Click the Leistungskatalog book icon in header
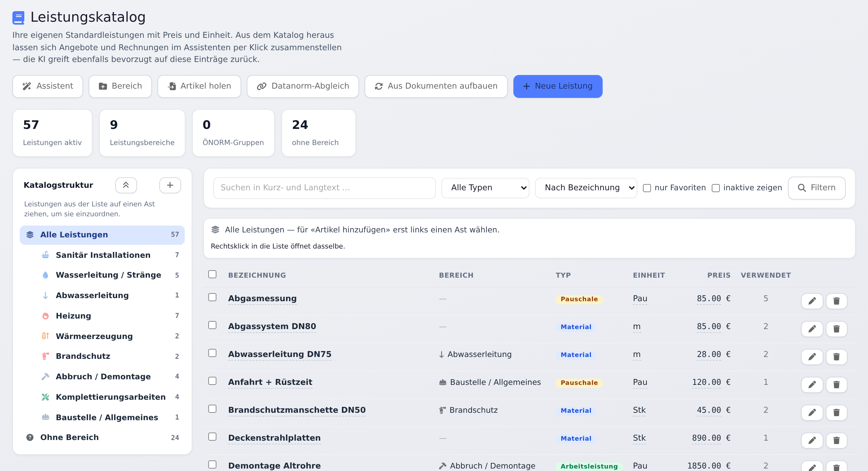The image size is (868, 471). click(19, 18)
